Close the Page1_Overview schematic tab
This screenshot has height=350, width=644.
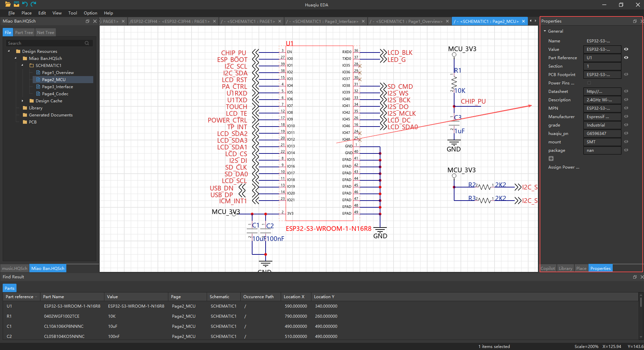pos(447,21)
